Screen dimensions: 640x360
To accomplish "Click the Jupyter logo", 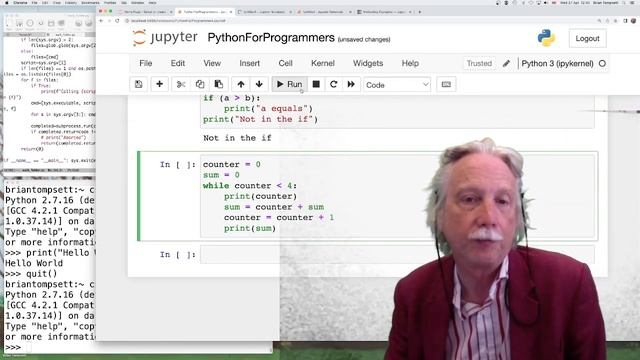I will 165,38.
